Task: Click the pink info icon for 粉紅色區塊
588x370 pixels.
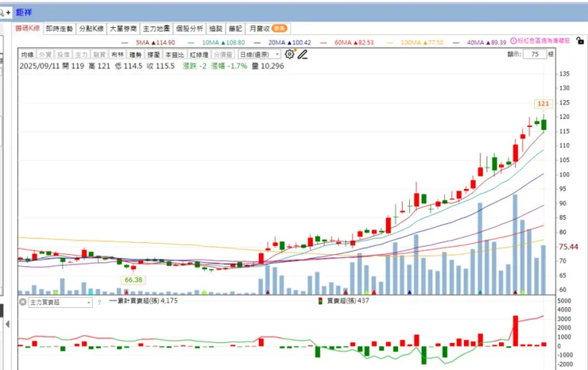Action: pyautogui.click(x=513, y=40)
